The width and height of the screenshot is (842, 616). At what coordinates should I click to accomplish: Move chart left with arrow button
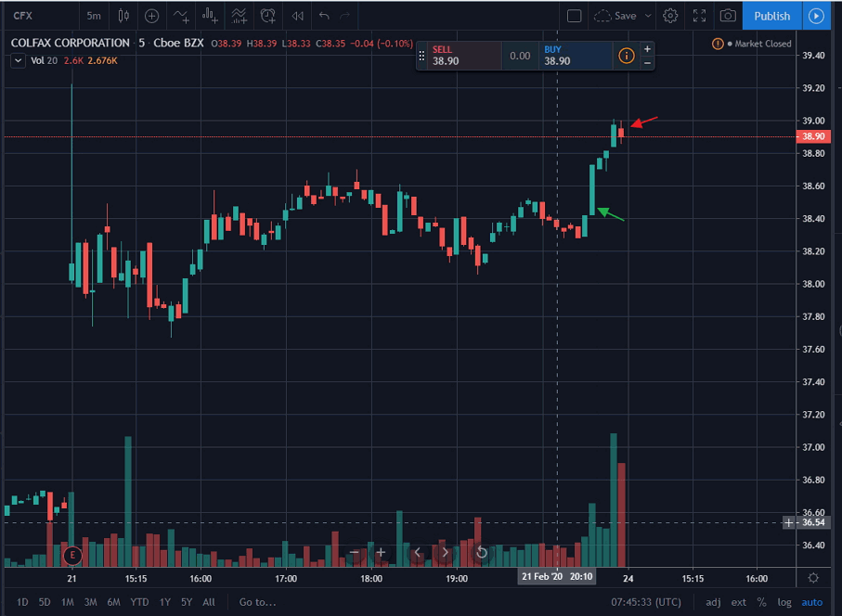417,552
